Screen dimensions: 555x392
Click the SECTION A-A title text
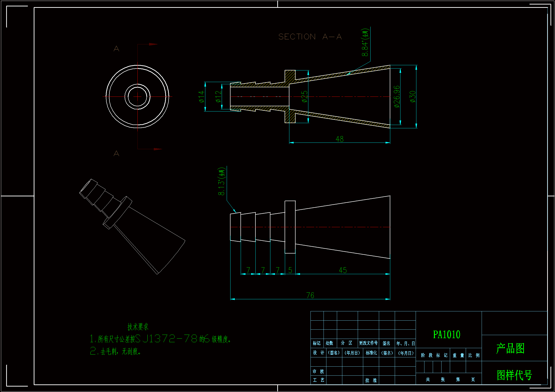tap(310, 37)
